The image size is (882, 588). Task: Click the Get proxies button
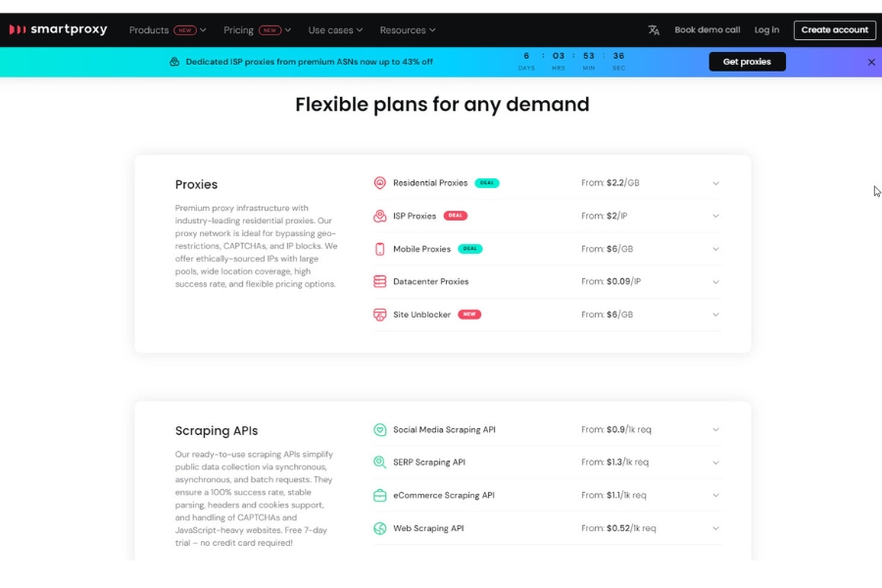click(x=747, y=62)
